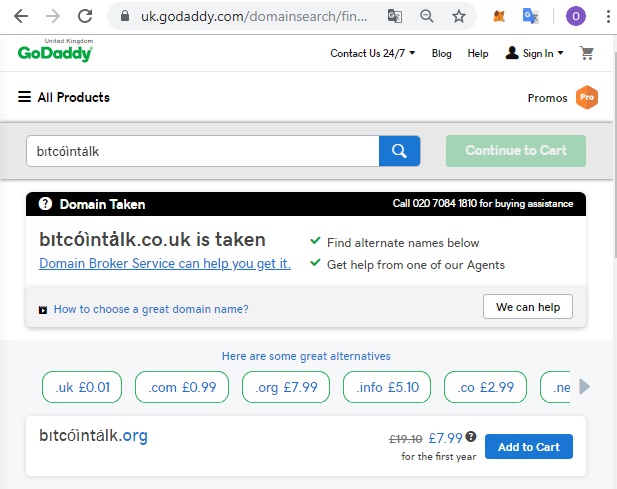The height and width of the screenshot is (489, 617).
Task: Show more domain alternatives with the arrow
Action: pos(584,387)
